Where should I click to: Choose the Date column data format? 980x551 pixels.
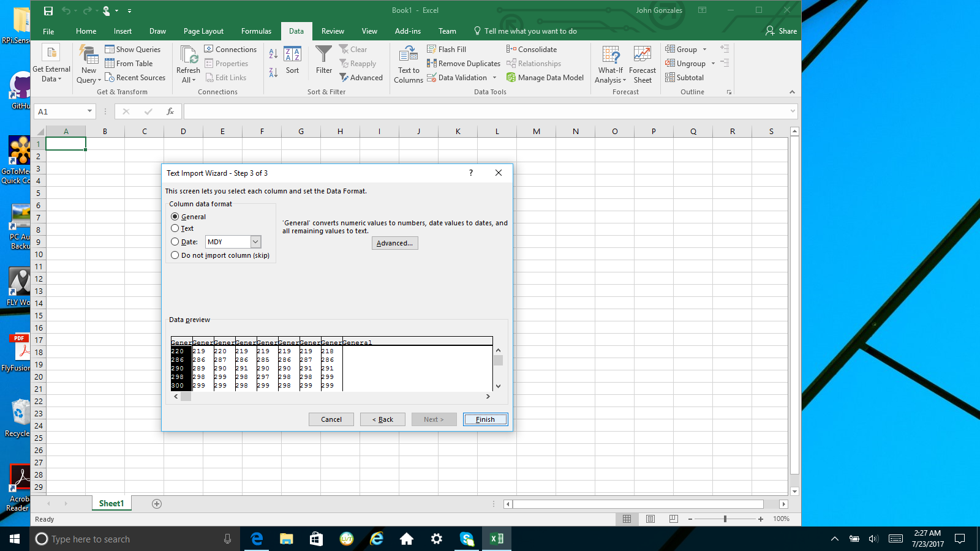175,242
